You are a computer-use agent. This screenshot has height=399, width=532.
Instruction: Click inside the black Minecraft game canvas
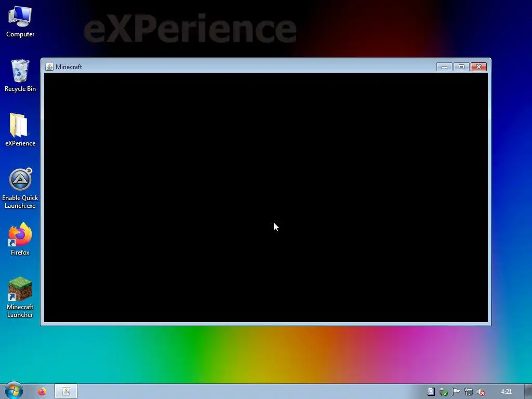[266, 197]
